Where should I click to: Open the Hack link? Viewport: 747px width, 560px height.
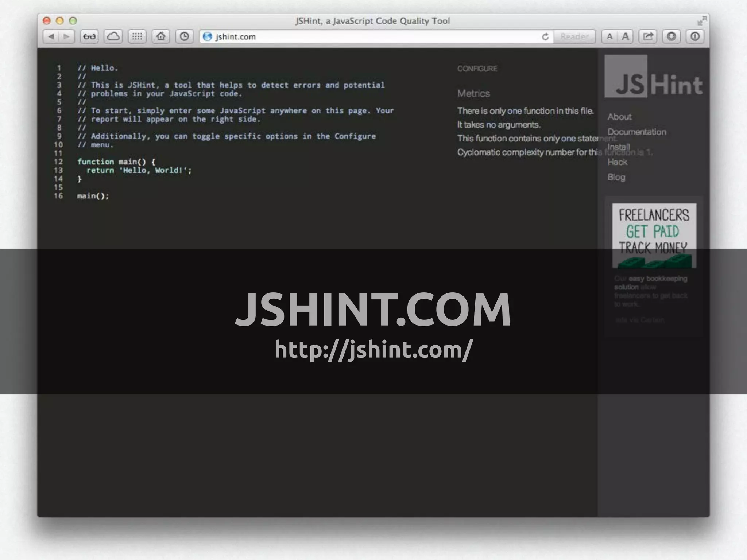[617, 162]
